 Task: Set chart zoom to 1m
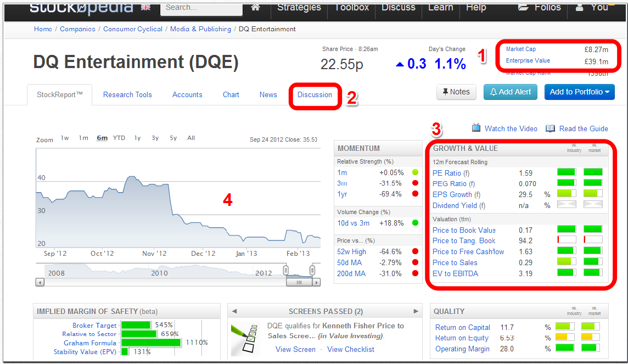click(83, 138)
